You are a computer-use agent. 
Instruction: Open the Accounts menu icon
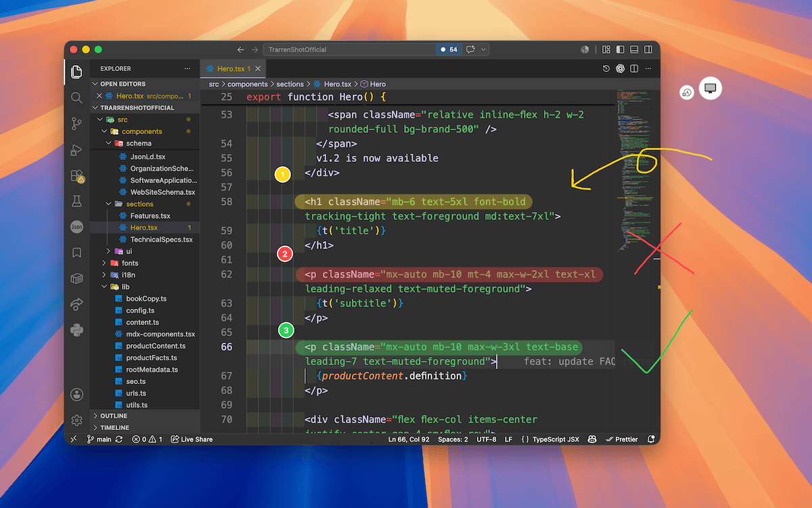coord(76,394)
